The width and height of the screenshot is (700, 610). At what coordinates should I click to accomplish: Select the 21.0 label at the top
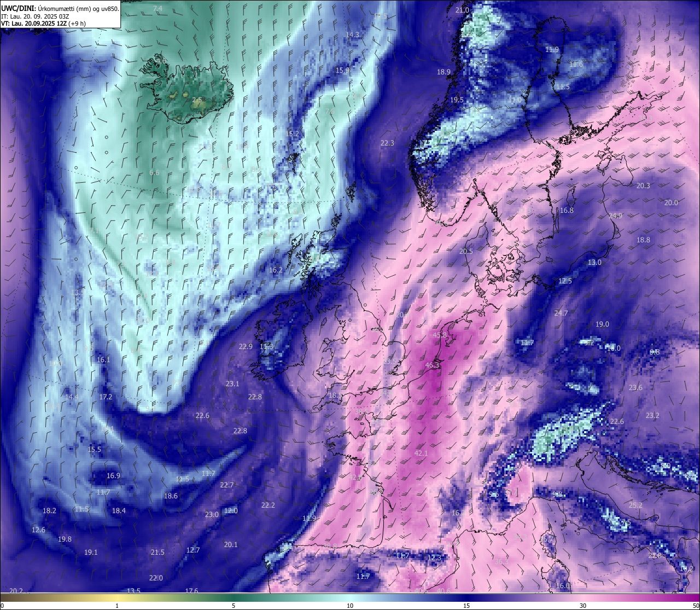(462, 10)
